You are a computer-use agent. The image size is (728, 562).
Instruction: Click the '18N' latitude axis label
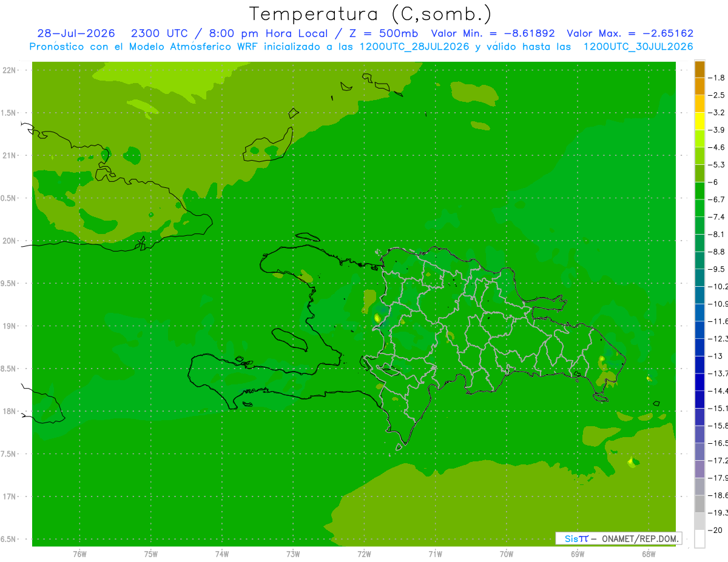9,411
